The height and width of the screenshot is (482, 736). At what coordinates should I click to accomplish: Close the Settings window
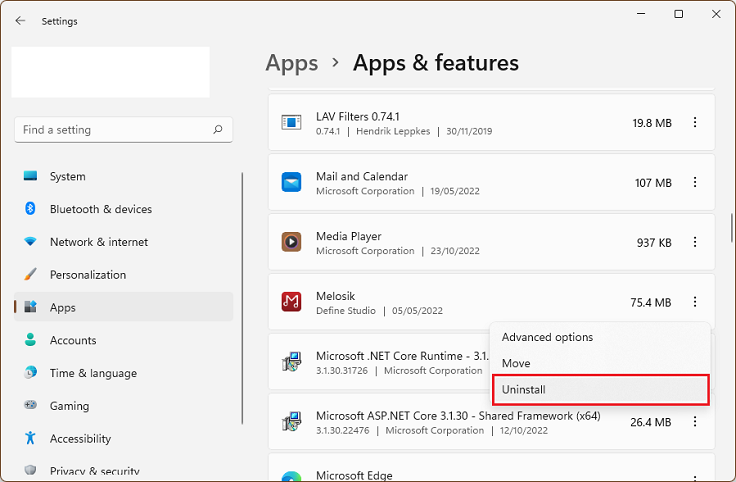tap(716, 14)
